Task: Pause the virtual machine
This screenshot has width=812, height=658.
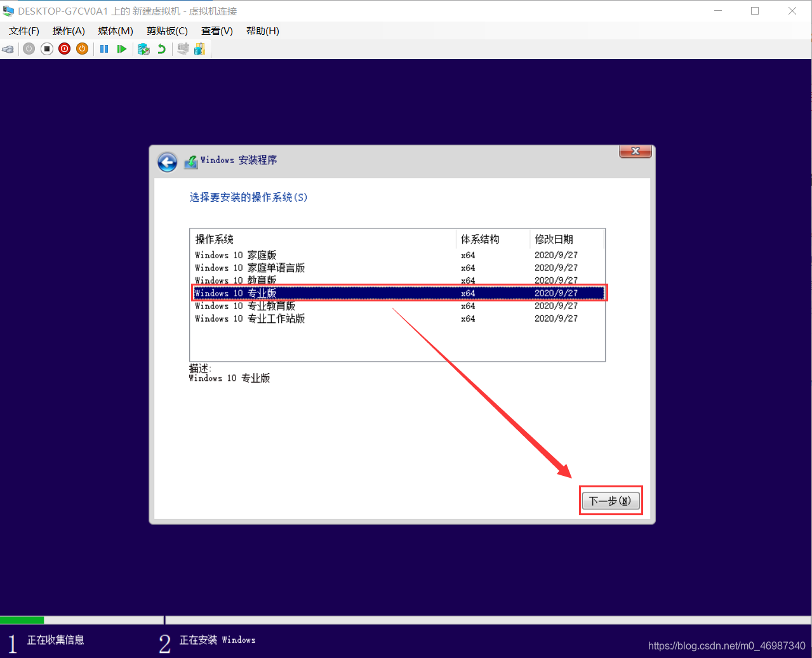Action: pyautogui.click(x=104, y=49)
